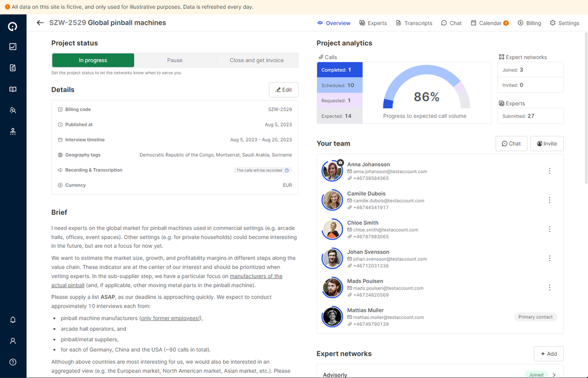Click the Edit details button
This screenshot has height=378, width=588.
pos(283,90)
